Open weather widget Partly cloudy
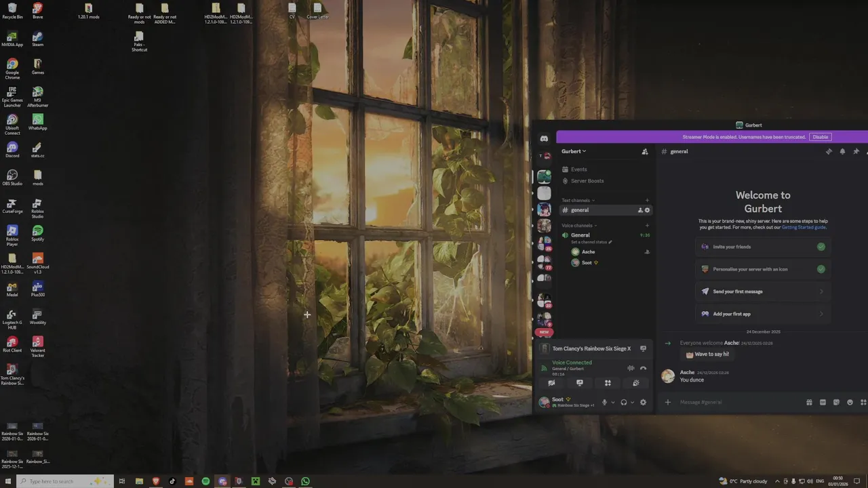This screenshot has width=868, height=488. pyautogui.click(x=744, y=481)
